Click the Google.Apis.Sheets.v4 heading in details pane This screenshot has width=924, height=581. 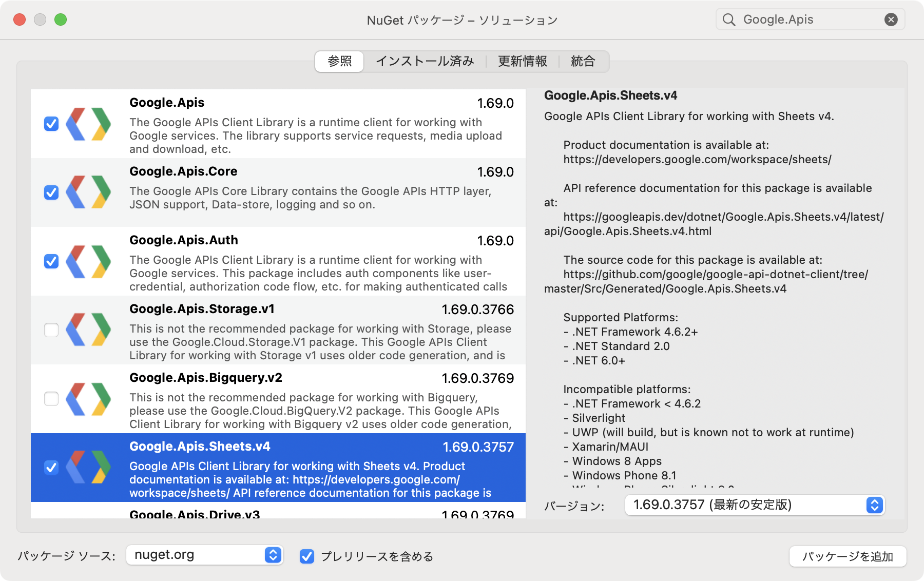pos(610,95)
